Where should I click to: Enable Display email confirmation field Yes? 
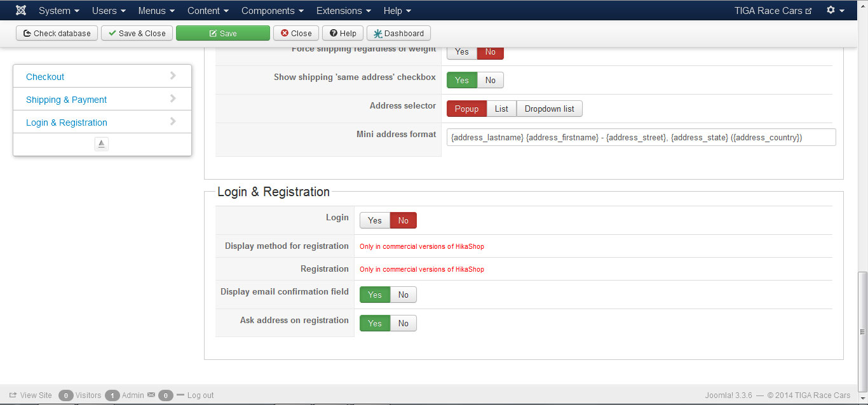click(x=375, y=295)
